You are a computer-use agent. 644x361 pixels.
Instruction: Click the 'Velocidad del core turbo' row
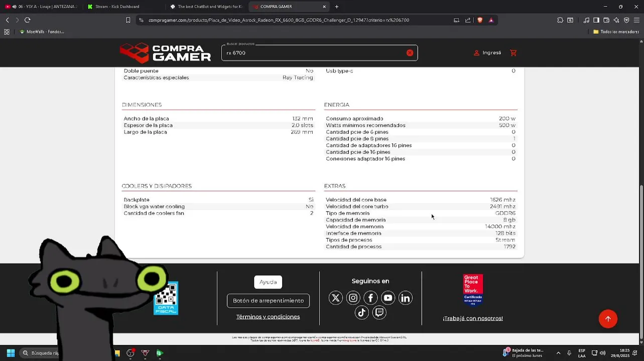(x=421, y=207)
